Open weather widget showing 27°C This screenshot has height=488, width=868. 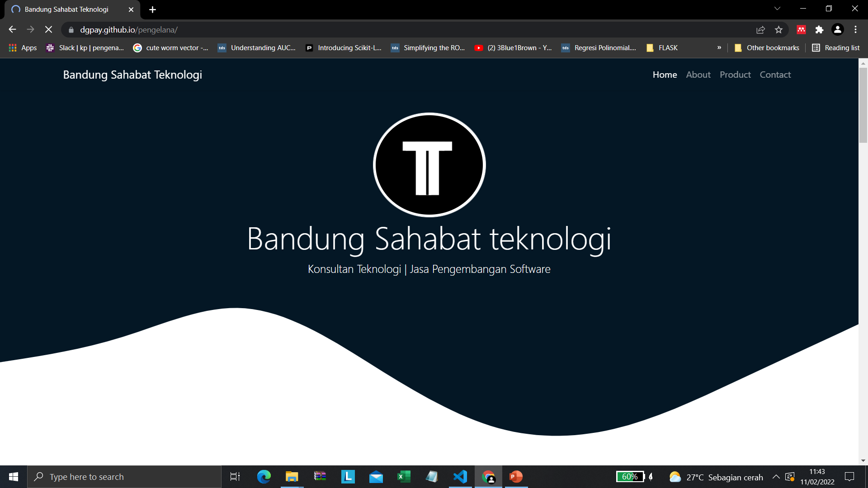point(716,477)
